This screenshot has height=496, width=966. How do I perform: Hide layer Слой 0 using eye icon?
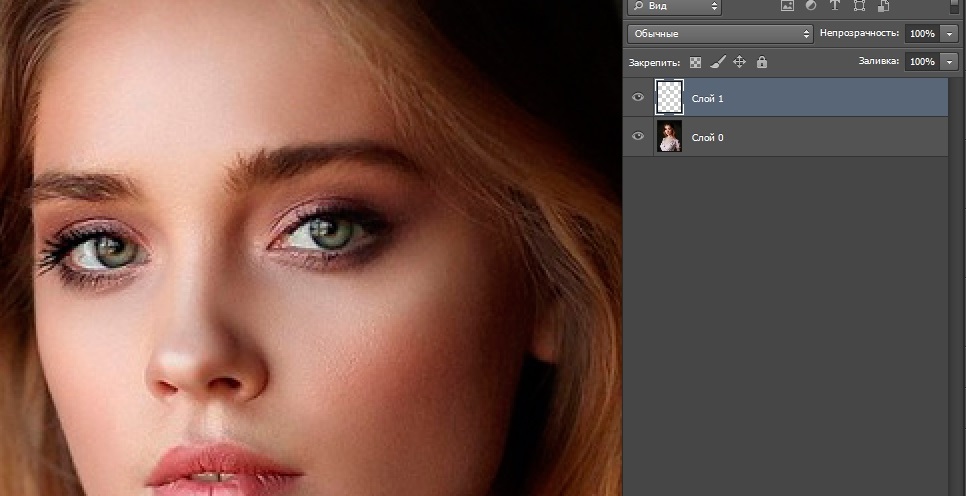point(638,137)
